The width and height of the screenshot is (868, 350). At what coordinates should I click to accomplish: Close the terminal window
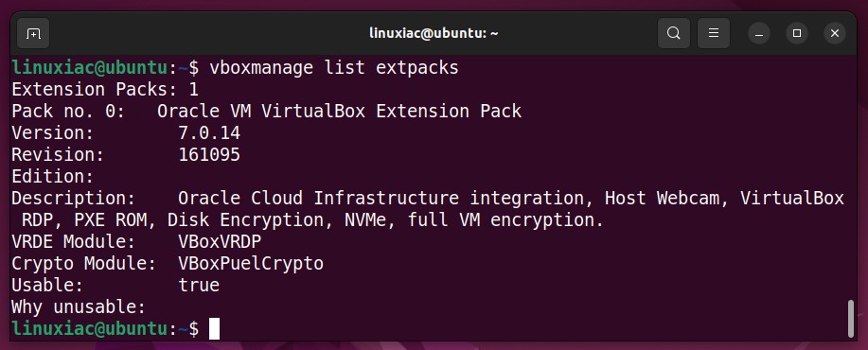pyautogui.click(x=835, y=34)
